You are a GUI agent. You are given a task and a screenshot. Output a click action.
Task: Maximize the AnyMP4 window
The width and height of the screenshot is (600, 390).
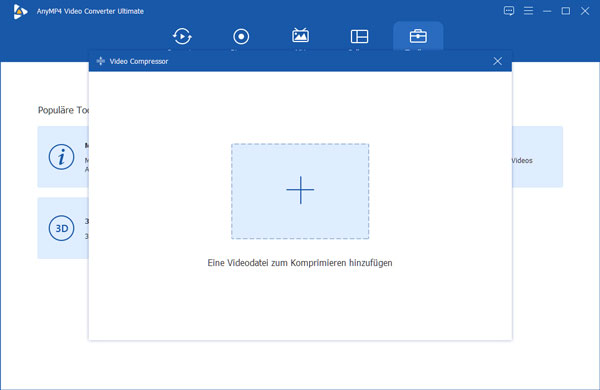pos(566,11)
